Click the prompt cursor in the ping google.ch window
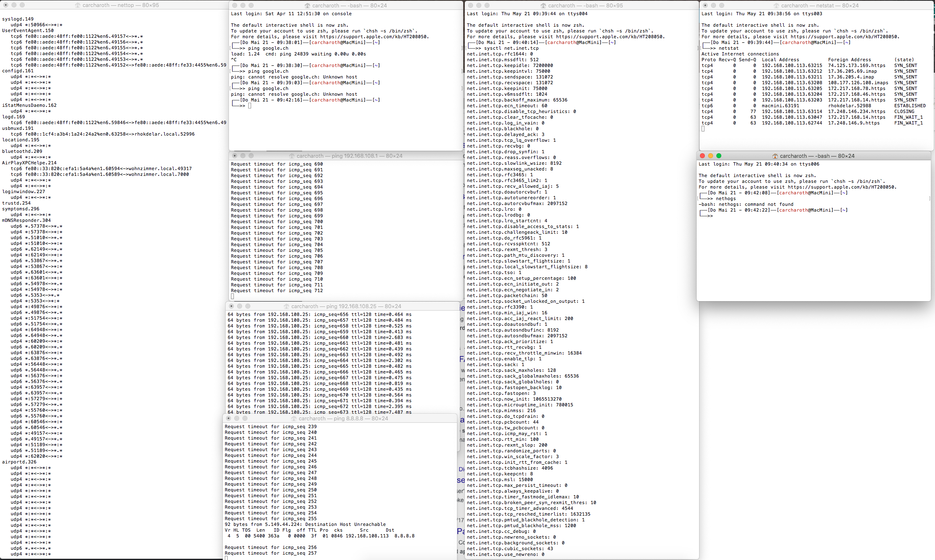 [x=249, y=106]
